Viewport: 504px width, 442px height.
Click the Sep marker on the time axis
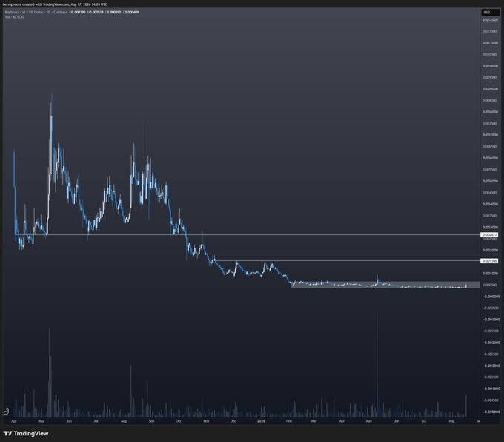click(x=151, y=420)
